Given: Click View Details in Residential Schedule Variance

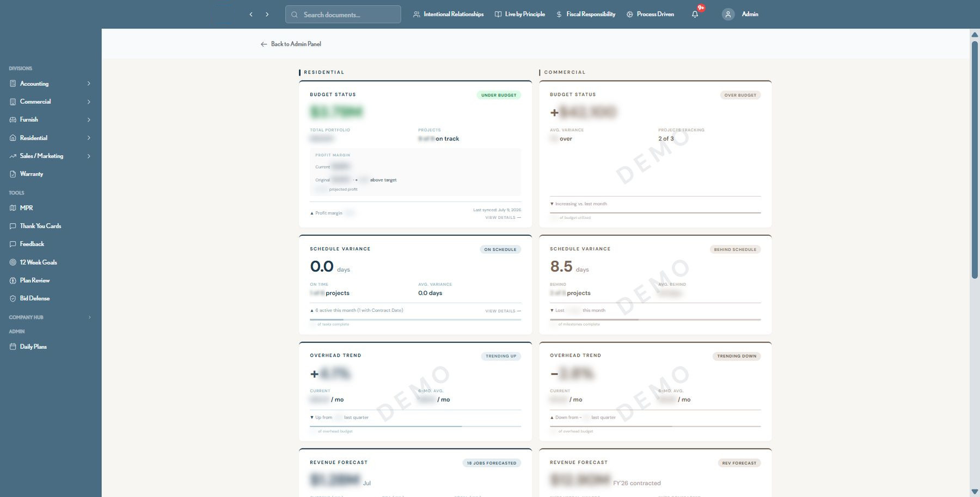Looking at the screenshot, I should pyautogui.click(x=503, y=311).
